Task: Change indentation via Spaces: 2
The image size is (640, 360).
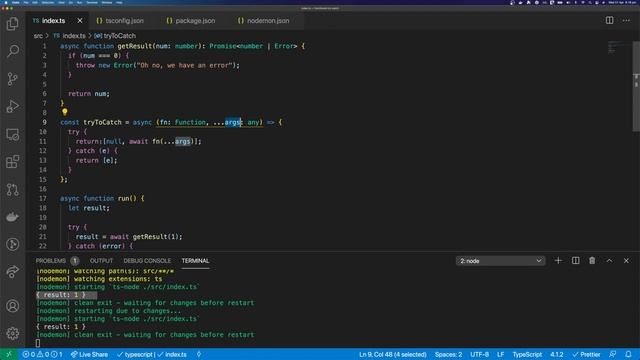Action: (448, 354)
